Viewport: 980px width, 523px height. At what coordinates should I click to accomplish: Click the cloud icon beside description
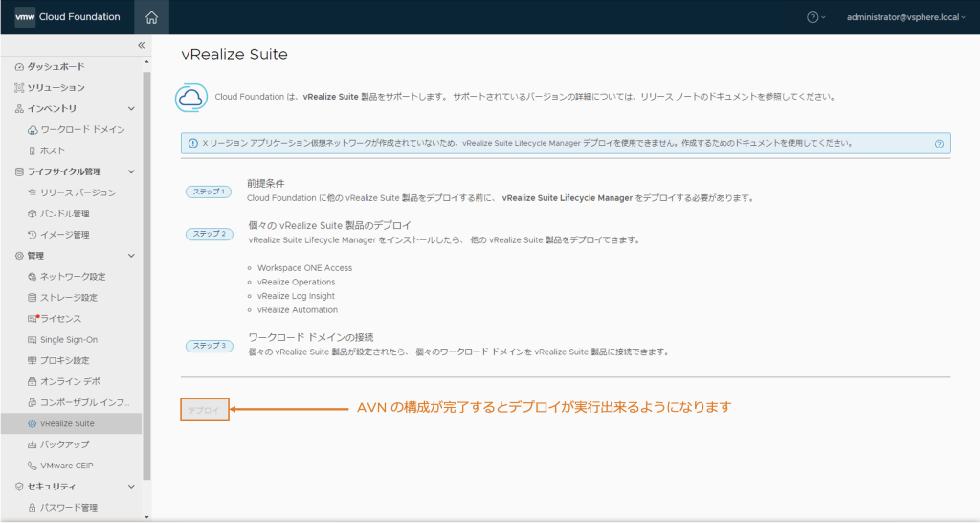click(191, 98)
